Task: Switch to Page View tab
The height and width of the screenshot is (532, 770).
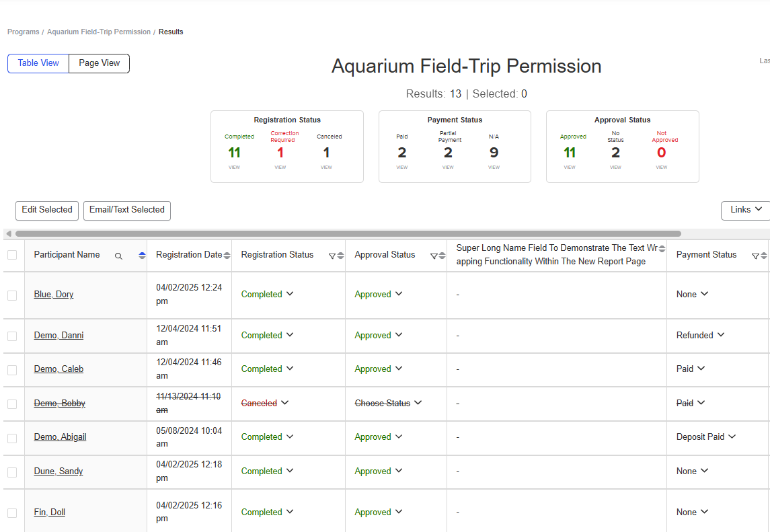Action: click(100, 63)
